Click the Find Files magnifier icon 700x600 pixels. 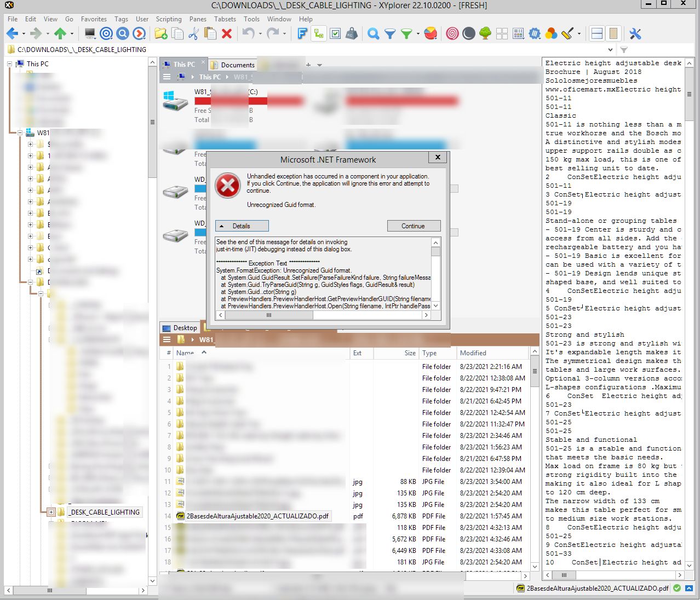[x=373, y=33]
